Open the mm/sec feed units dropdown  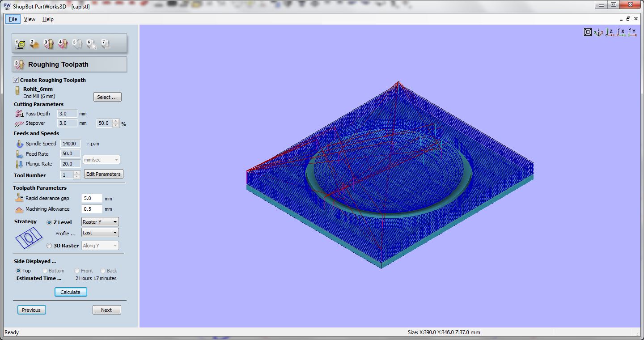point(101,160)
